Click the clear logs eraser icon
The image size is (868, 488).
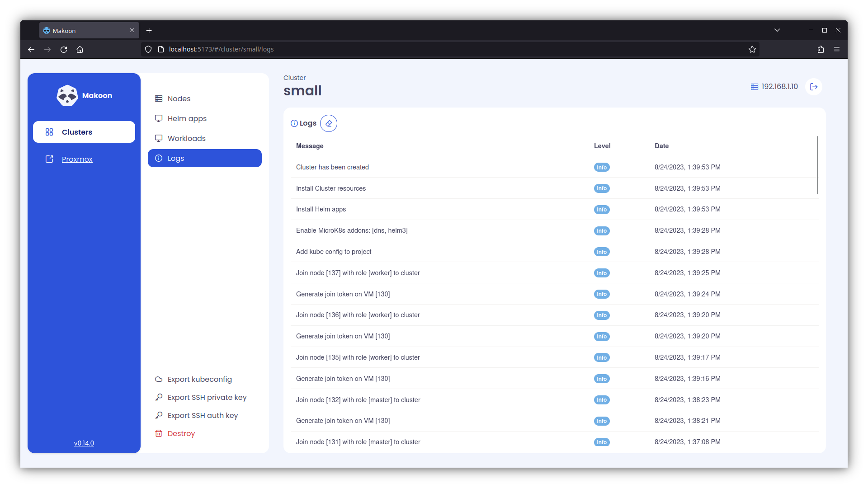pyautogui.click(x=329, y=123)
